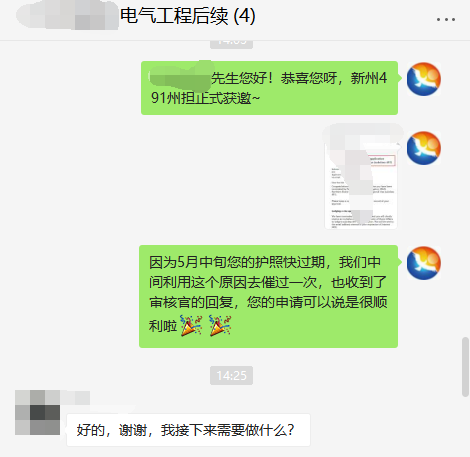Click the avatar beside the passport expiry message

tap(424, 263)
